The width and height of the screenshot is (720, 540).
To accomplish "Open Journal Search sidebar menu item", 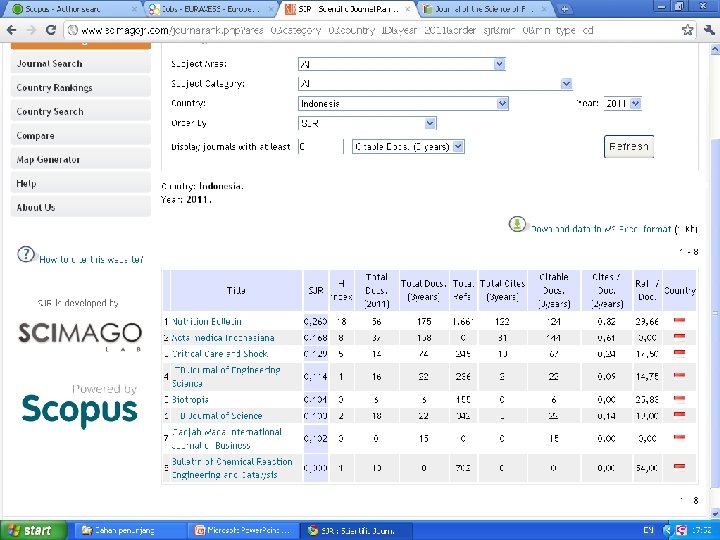I will 80,63.
